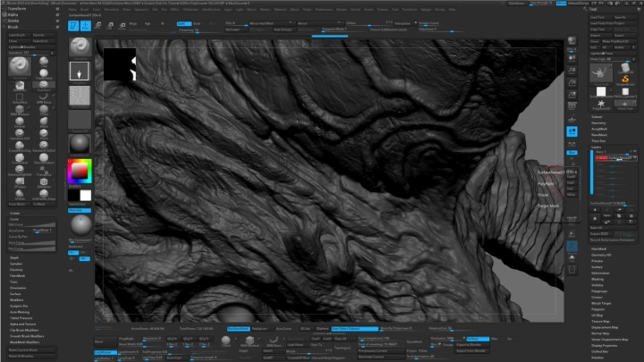Activate the Edit mode button

coord(73,26)
